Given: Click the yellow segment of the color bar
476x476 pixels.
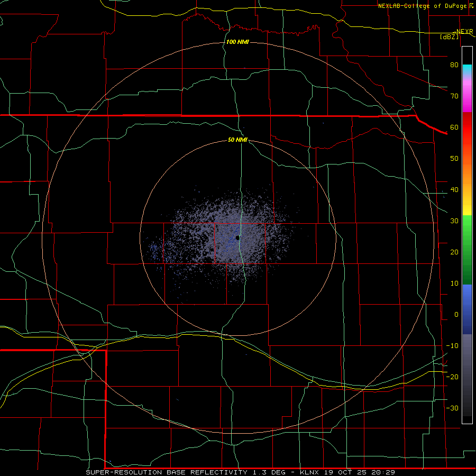Looking at the screenshot, I should click(x=467, y=210).
